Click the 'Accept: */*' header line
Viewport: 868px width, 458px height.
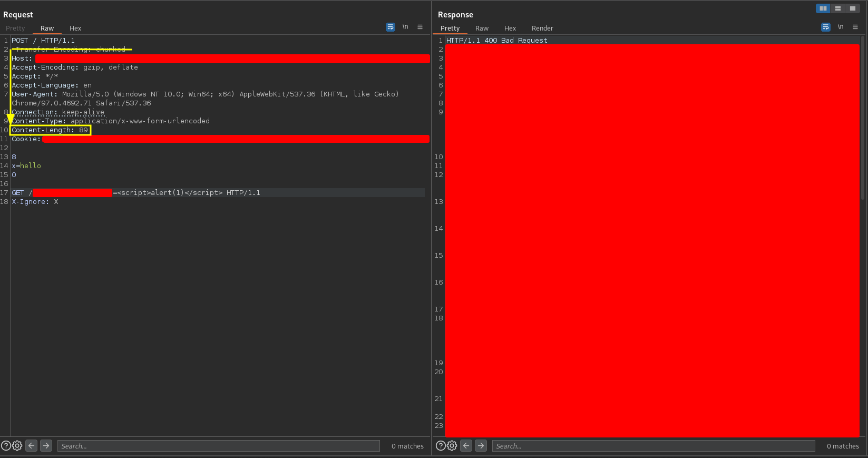[x=35, y=76]
